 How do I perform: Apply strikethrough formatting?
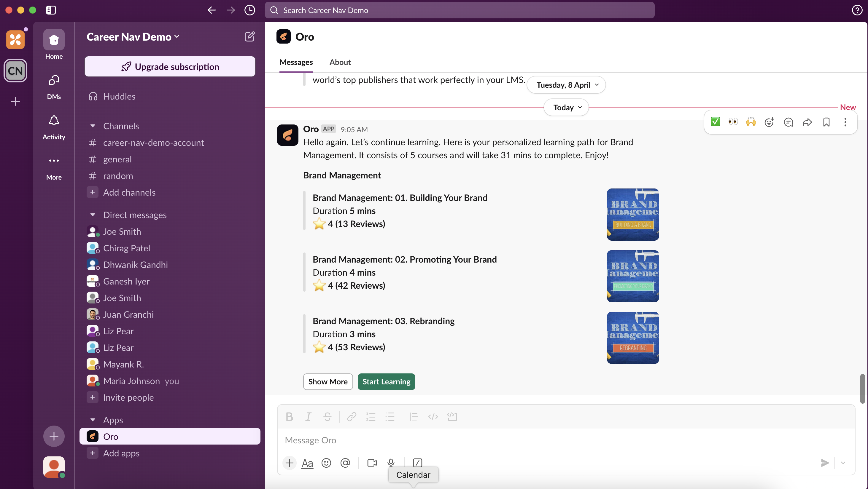(328, 417)
